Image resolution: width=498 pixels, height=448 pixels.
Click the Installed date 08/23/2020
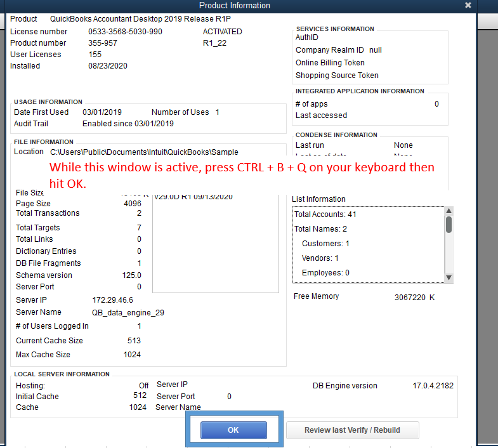click(108, 66)
